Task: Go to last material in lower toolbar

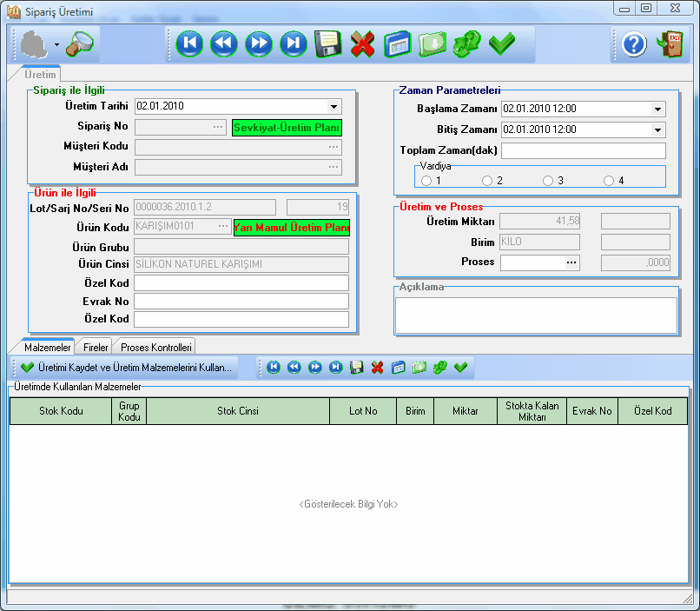Action: click(x=336, y=367)
